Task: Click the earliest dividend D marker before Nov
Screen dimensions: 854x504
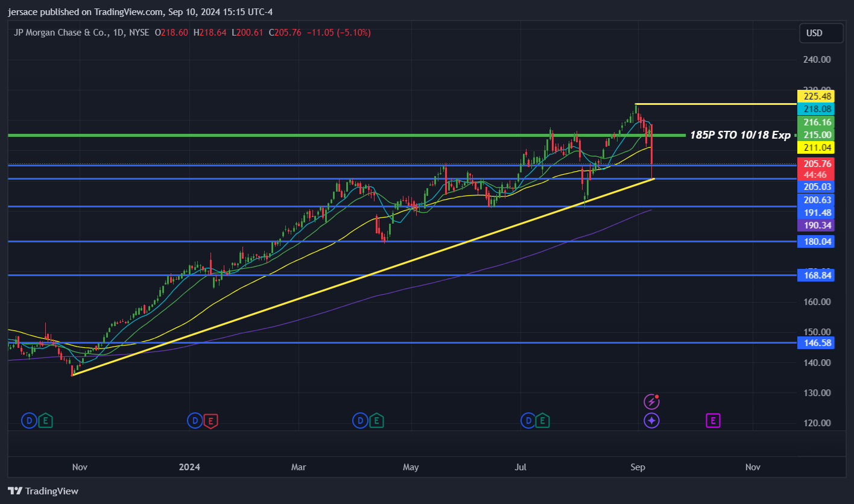Action: click(29, 421)
